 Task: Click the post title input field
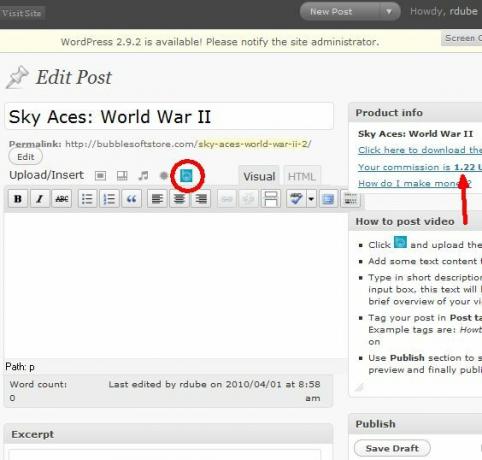[169, 117]
